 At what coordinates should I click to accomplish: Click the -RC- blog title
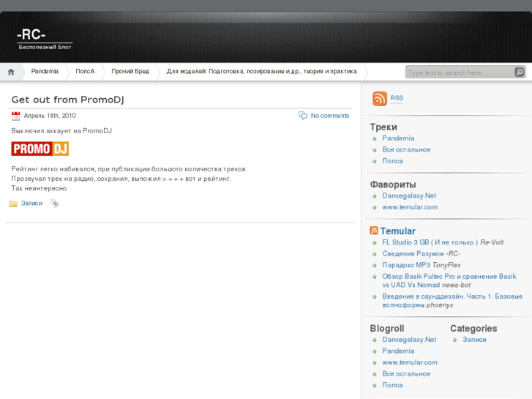(31, 34)
